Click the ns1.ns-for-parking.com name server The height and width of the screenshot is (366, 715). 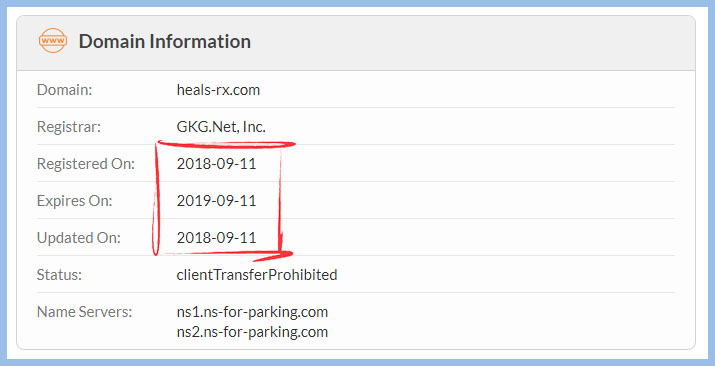[252, 312]
